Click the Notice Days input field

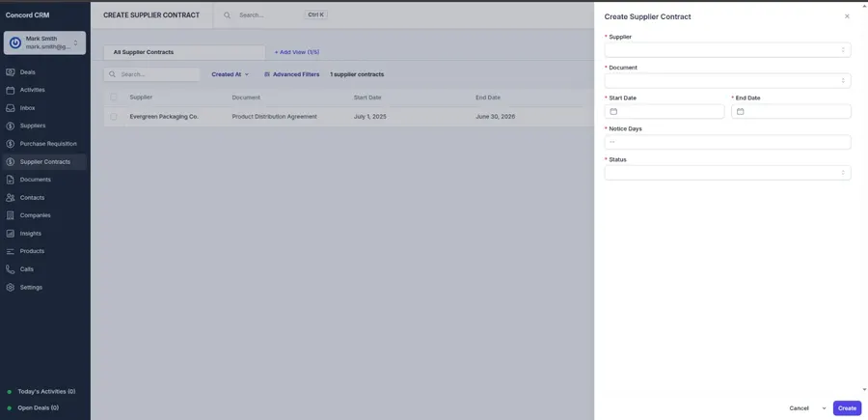coord(727,142)
